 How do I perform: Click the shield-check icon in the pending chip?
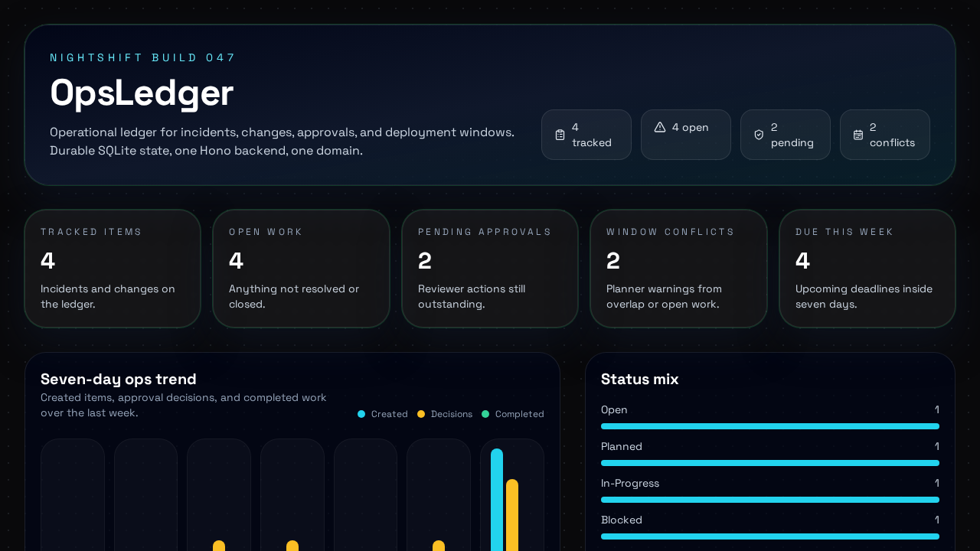pos(759,135)
